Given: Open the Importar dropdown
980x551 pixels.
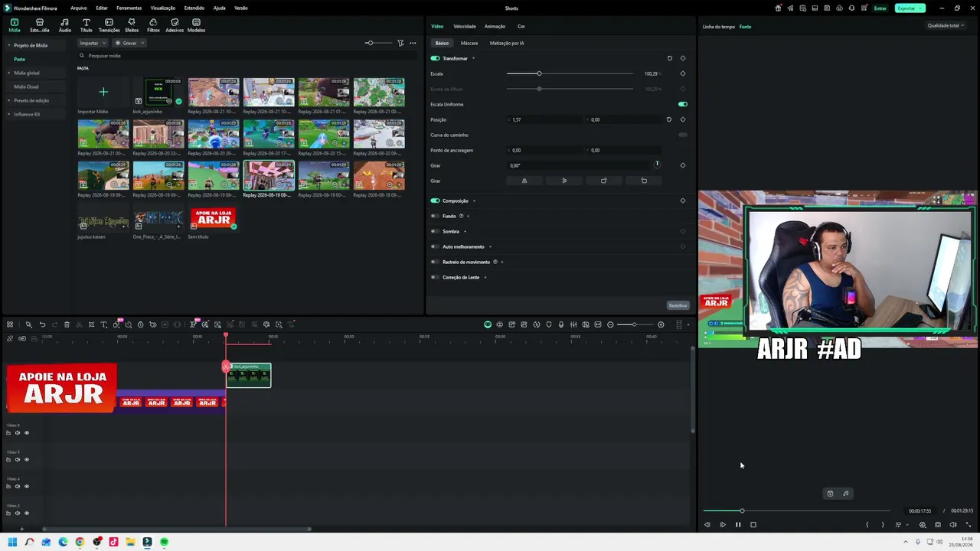Looking at the screenshot, I should pos(93,43).
